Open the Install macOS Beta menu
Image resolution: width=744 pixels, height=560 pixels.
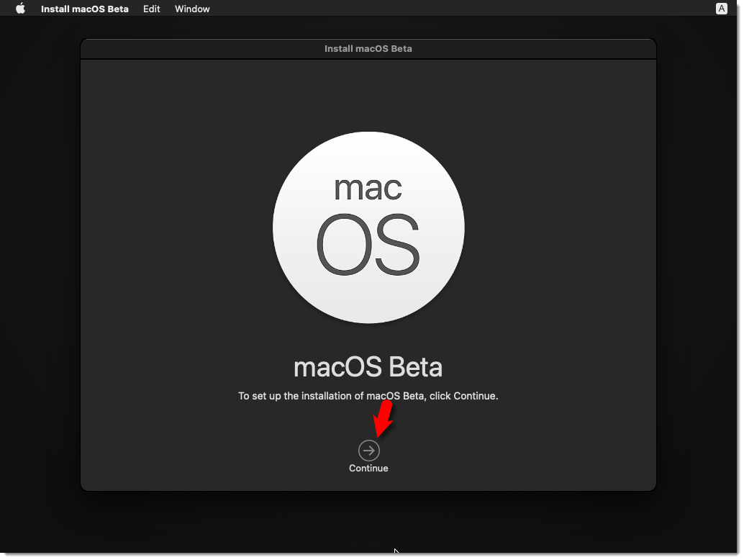click(84, 9)
